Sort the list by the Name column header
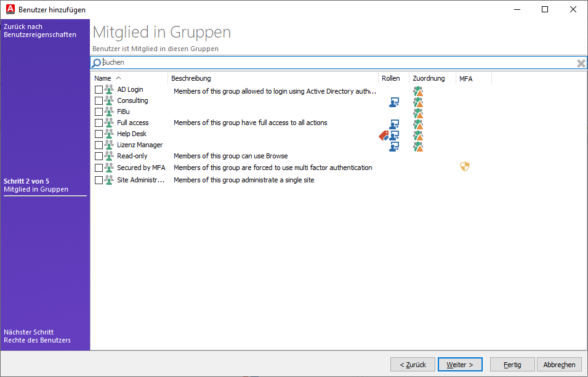This screenshot has height=377, width=588. [x=103, y=78]
